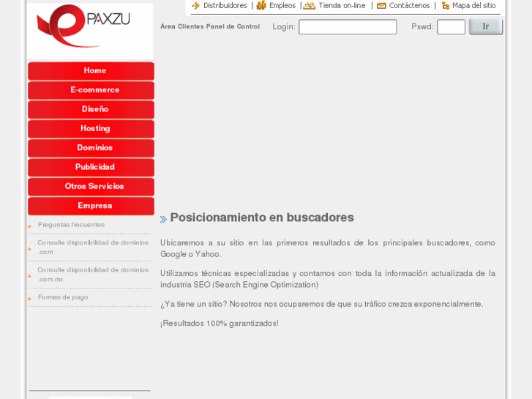The width and height of the screenshot is (532, 399).
Task: Click the Empleos people icon
Action: [261, 5]
